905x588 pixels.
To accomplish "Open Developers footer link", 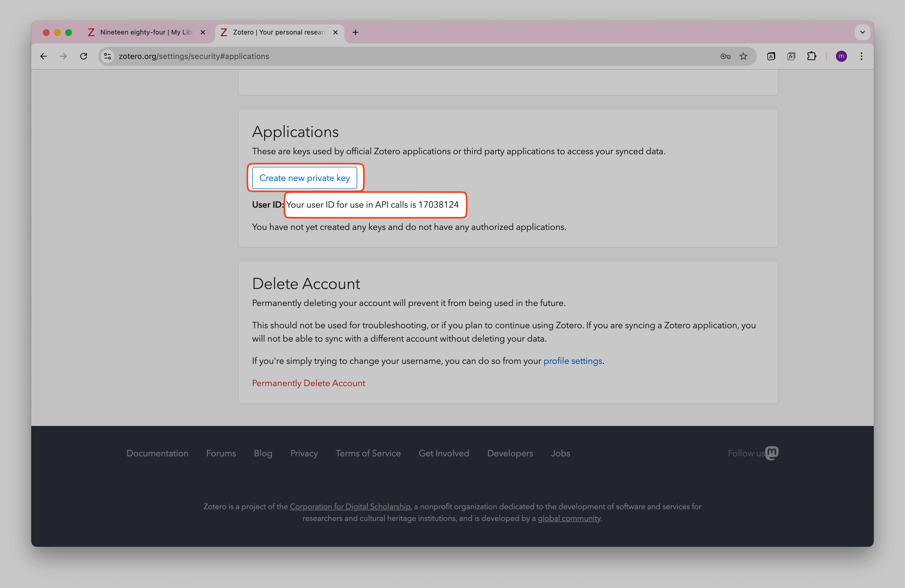I will pos(510,453).
